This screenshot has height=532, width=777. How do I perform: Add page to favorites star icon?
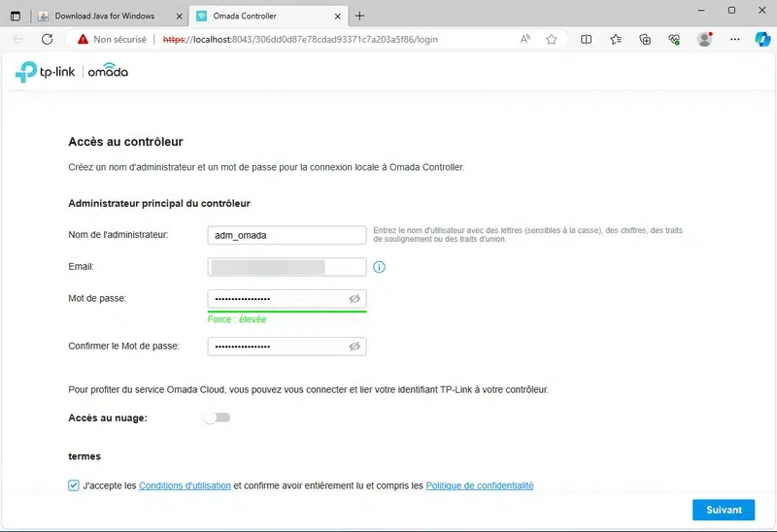coord(552,39)
